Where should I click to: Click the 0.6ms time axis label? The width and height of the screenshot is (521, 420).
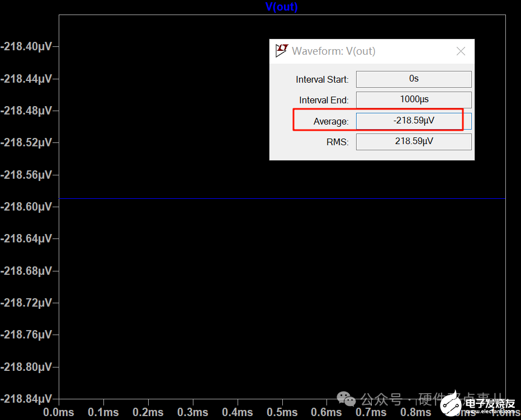(x=326, y=412)
